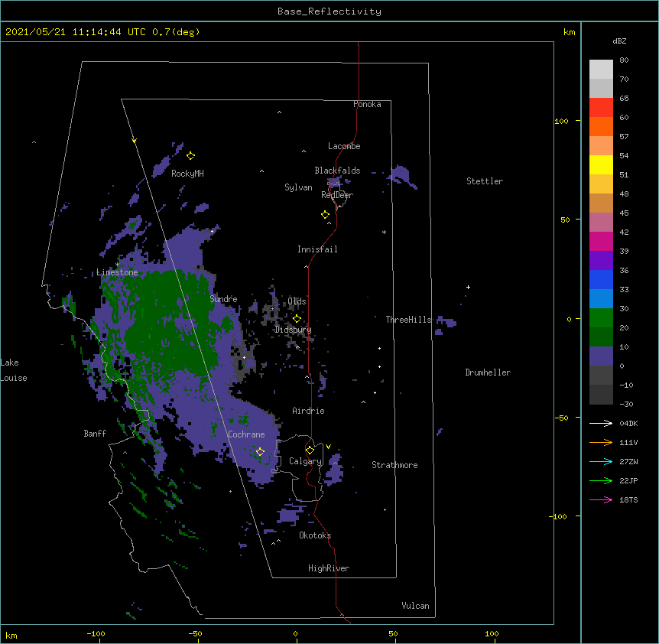Viewport: 659px width, 644px height.
Task: Select the yellow diamond marker below Cochrane
Action: coord(260,452)
